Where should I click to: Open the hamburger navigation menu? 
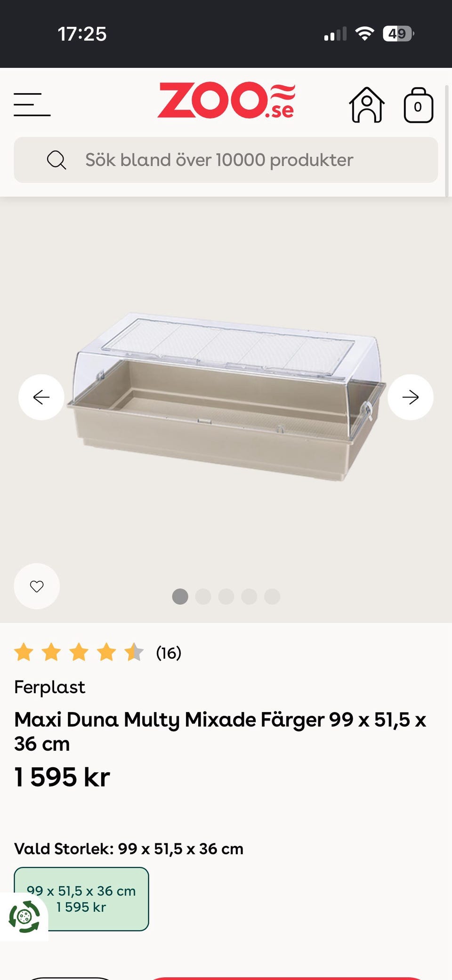(32, 105)
